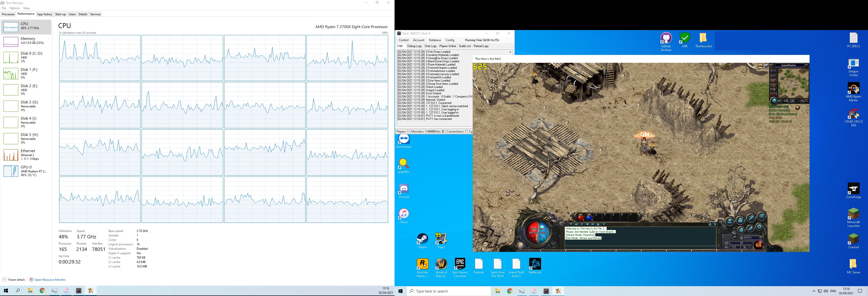868x296 pixels.
Task: Select Memory in performance sidebar
Action: point(26,41)
